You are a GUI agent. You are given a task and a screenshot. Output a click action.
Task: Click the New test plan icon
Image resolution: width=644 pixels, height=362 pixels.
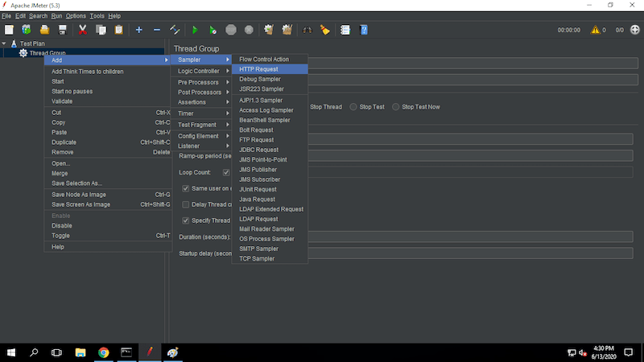coord(9,30)
